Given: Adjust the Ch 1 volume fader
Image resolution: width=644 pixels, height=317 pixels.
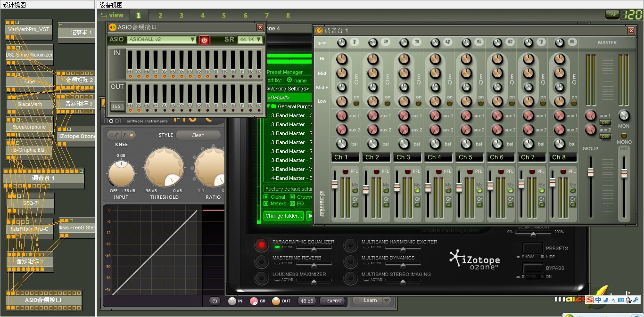Looking at the screenshot, I should [335, 185].
